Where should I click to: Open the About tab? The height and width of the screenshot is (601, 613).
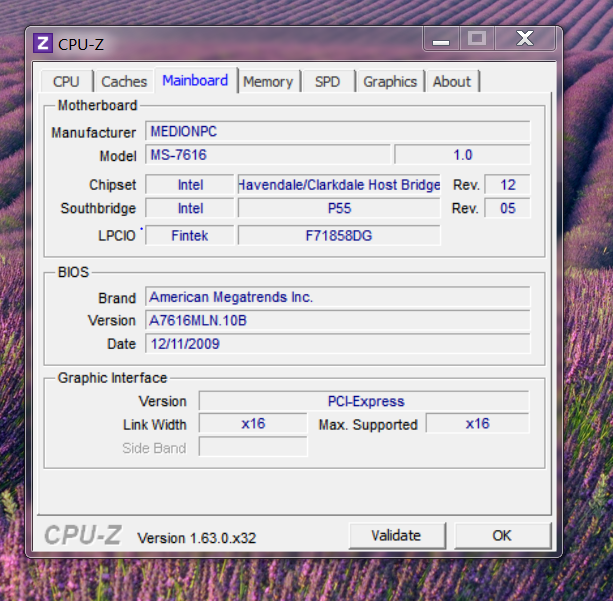pyautogui.click(x=452, y=81)
